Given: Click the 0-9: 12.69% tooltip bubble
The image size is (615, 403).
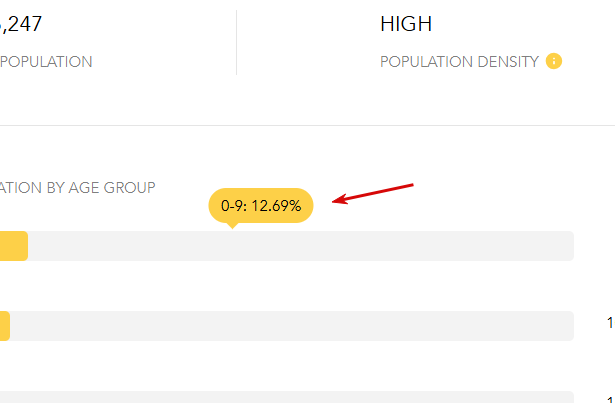Looking at the screenshot, I should pyautogui.click(x=261, y=206).
